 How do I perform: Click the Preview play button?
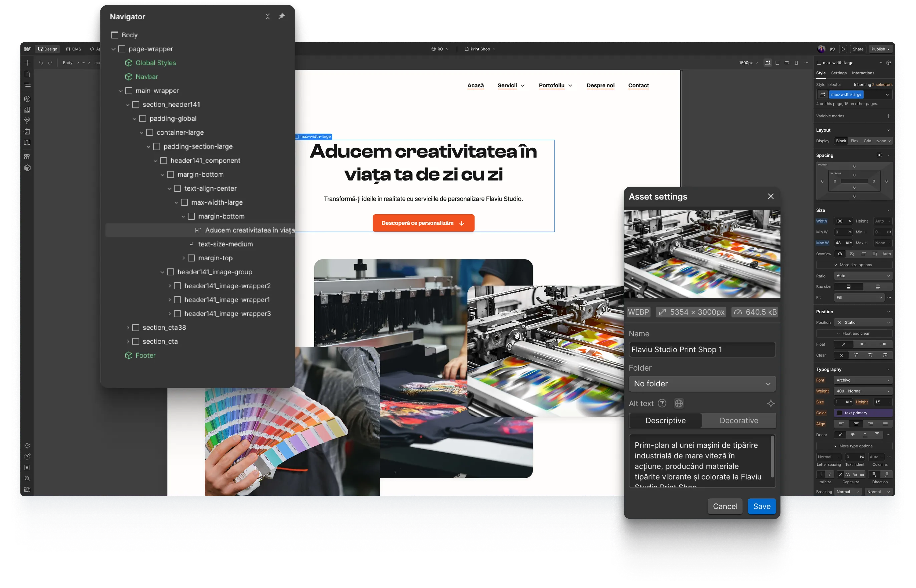pyautogui.click(x=843, y=49)
